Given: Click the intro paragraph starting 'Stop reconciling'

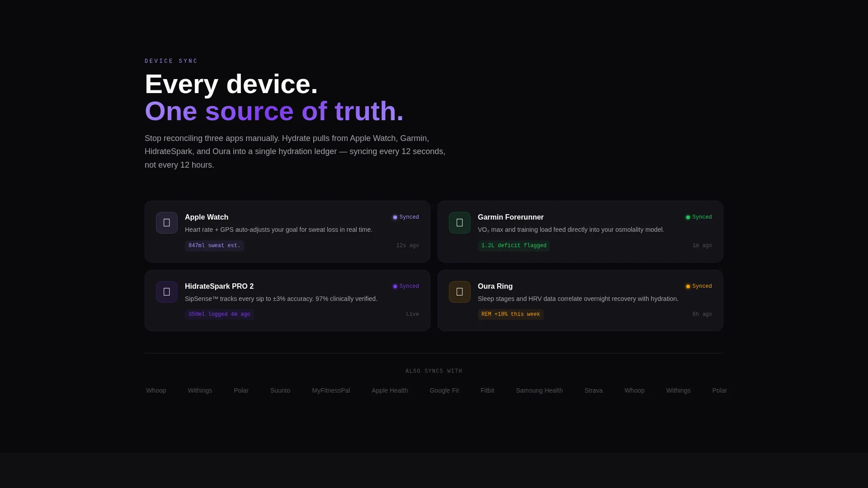Looking at the screenshot, I should (x=295, y=152).
